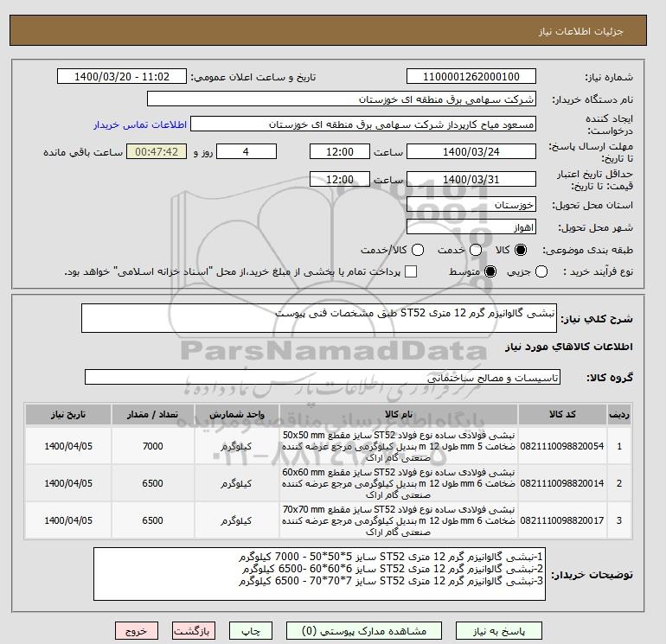Click the شهر محل تحویل field showing اهواز
666x644 pixels.
point(471,227)
